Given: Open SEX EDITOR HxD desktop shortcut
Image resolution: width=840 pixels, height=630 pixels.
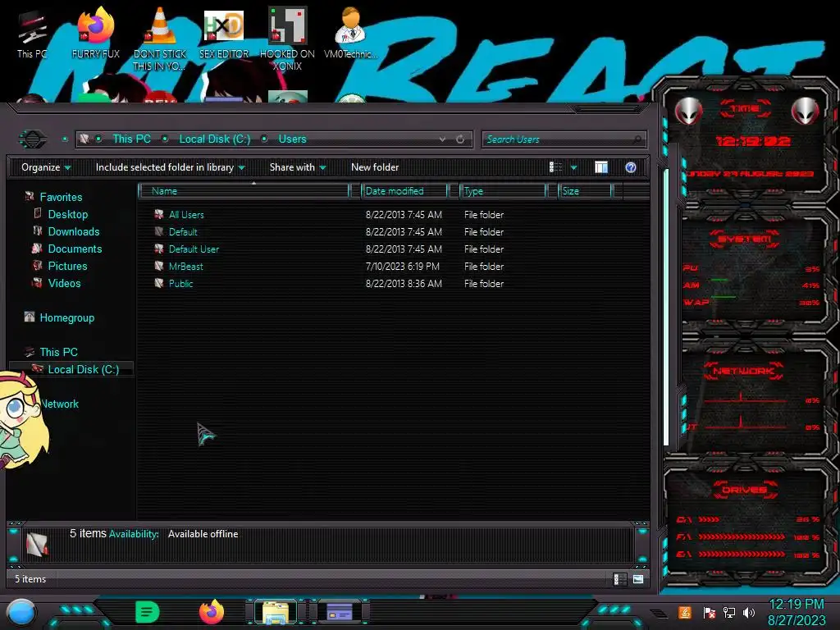Looking at the screenshot, I should pos(224,33).
